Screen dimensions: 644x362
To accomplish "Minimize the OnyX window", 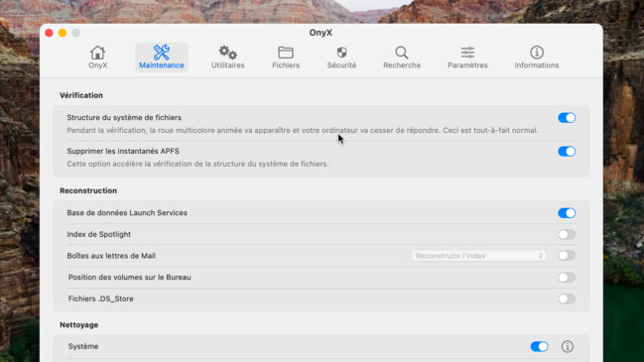I will click(63, 33).
